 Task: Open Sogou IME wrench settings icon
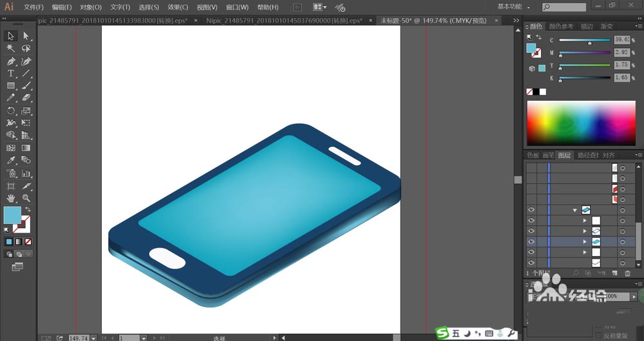point(511,333)
